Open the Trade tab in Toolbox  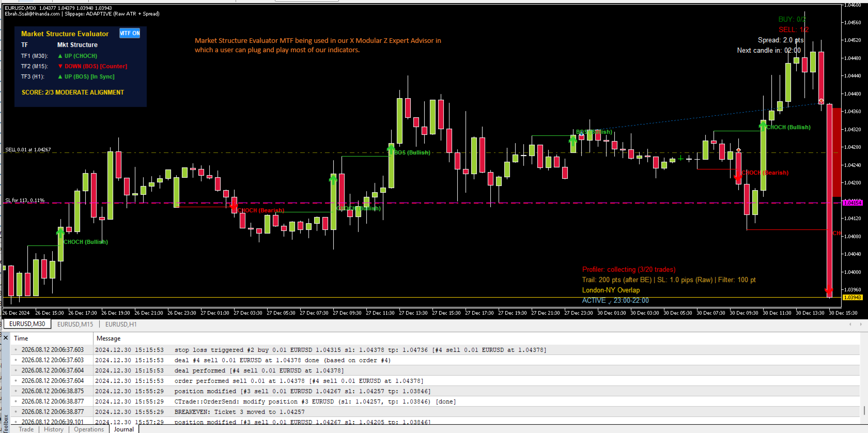pyautogui.click(x=26, y=429)
